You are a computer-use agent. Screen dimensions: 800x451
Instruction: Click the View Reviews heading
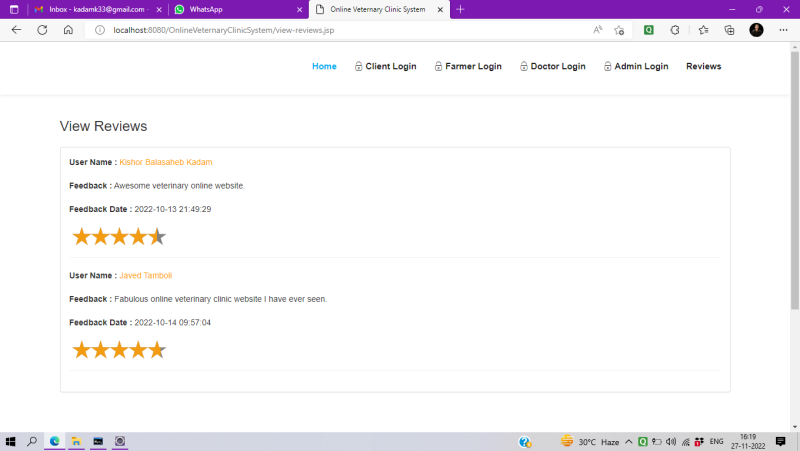coord(104,126)
